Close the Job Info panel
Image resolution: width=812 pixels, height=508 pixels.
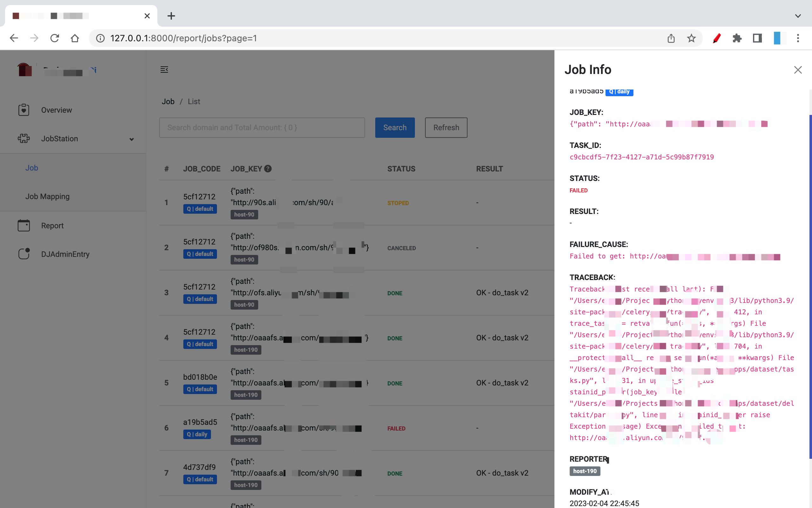(798, 70)
